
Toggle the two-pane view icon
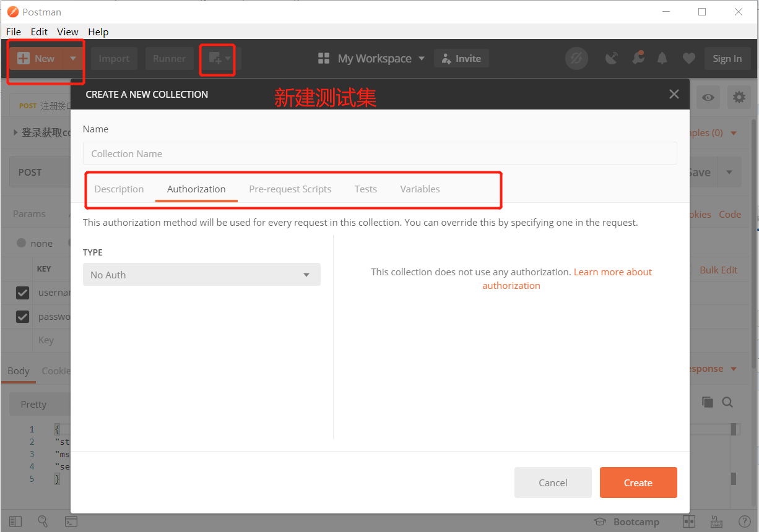click(688, 521)
